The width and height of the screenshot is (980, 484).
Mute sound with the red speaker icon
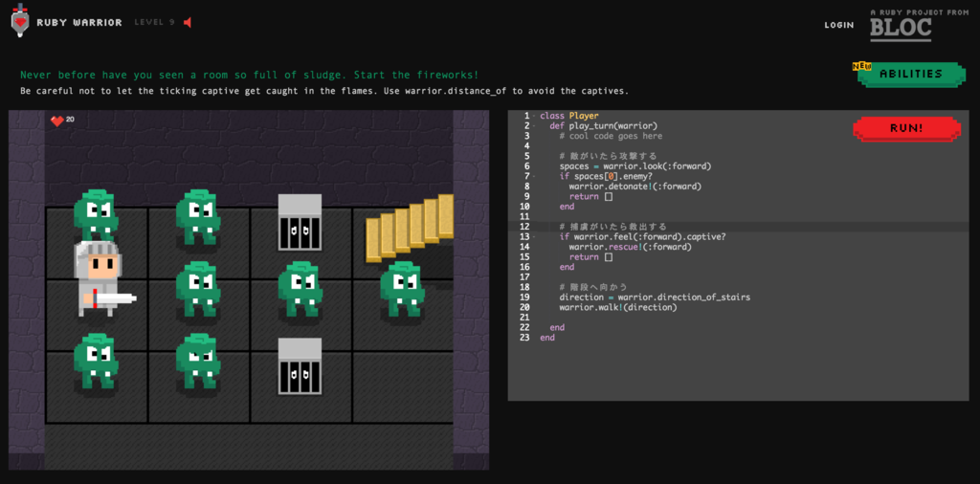187,23
